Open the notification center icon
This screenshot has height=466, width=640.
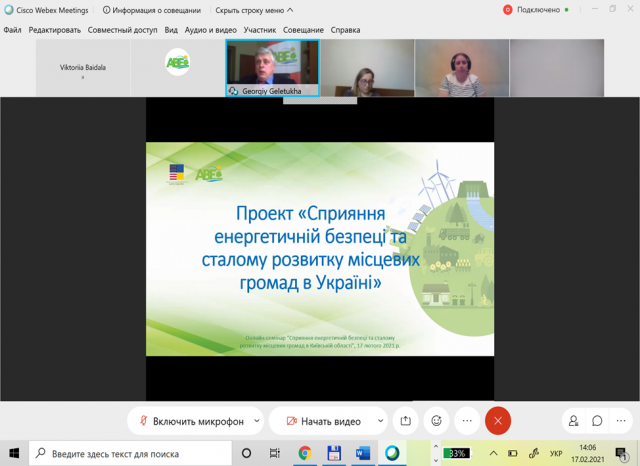pos(622,454)
